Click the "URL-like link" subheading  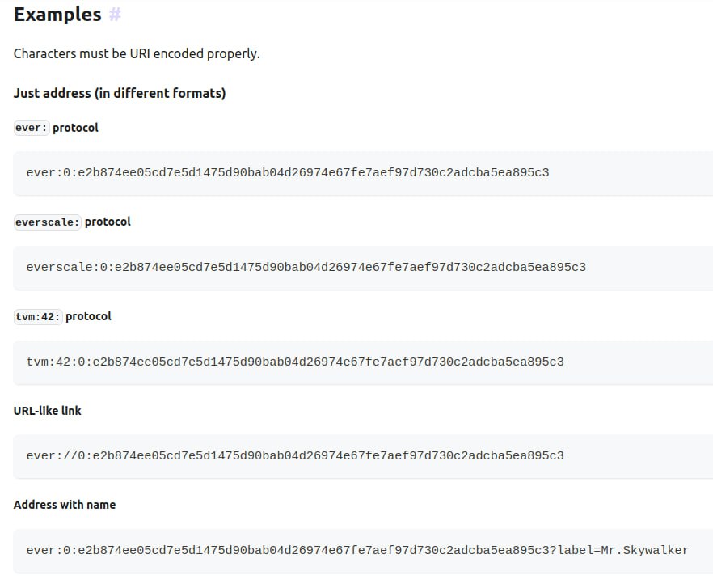tap(48, 411)
